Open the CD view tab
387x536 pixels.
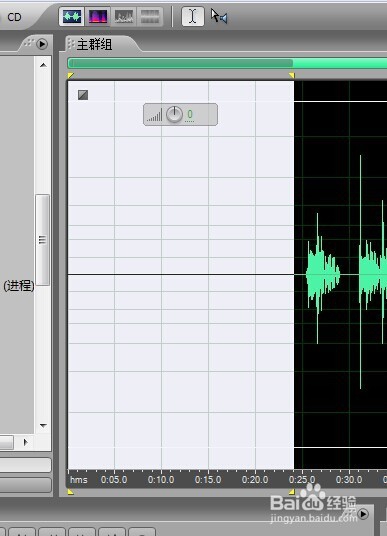click(14, 17)
